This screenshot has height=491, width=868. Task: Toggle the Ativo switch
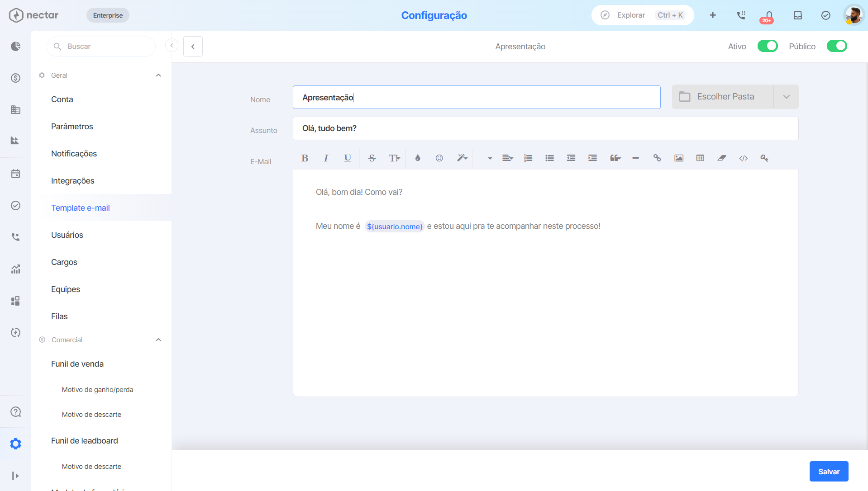pyautogui.click(x=768, y=46)
